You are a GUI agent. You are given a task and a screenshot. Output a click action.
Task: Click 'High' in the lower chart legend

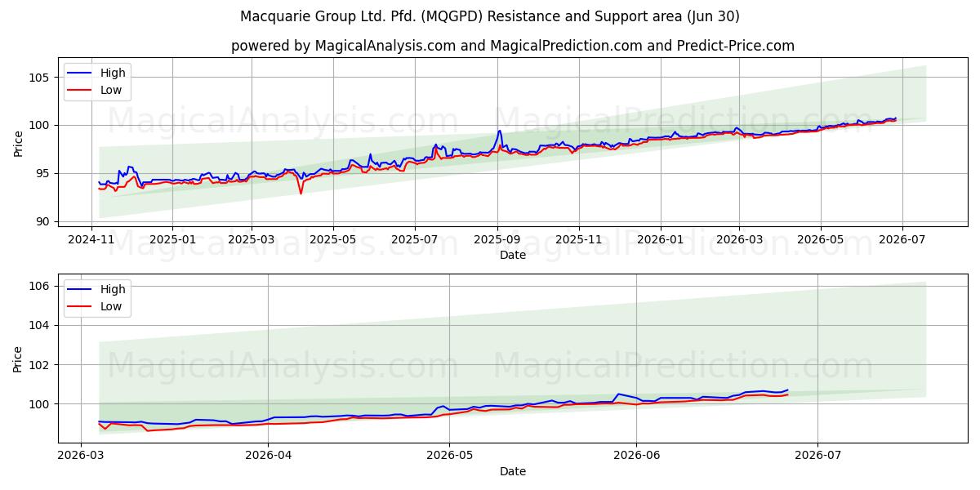pos(113,289)
